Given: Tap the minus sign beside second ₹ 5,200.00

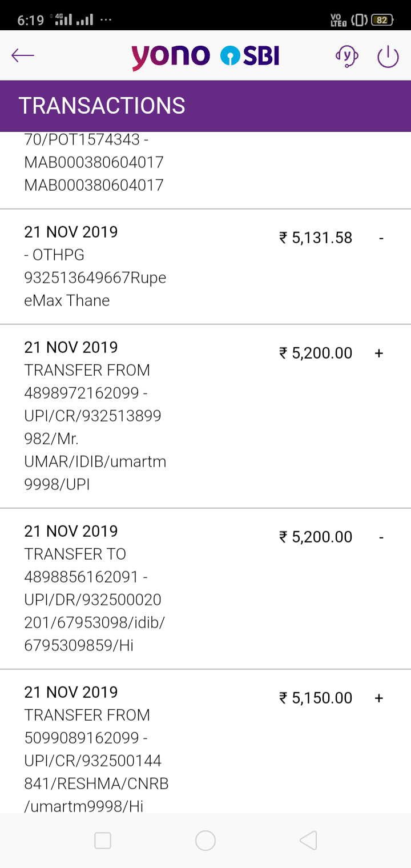Looking at the screenshot, I should coord(381,537).
